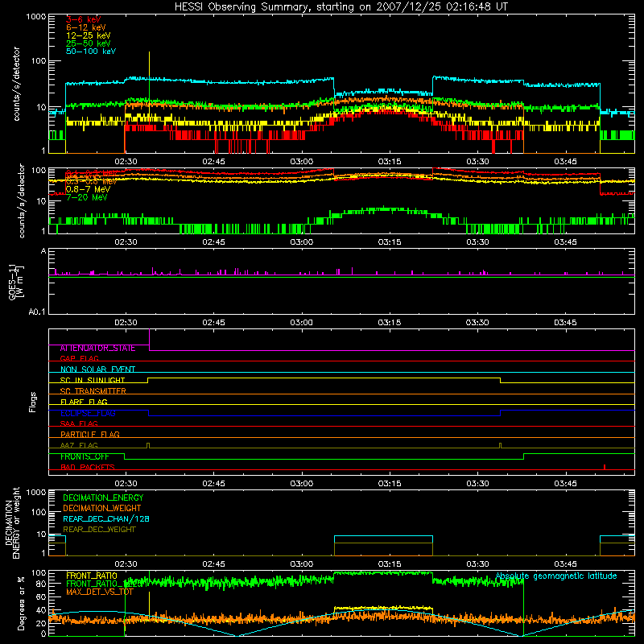Click the '02:45' time label below keV plot
Screen dimensions: 644x644
tap(213, 162)
